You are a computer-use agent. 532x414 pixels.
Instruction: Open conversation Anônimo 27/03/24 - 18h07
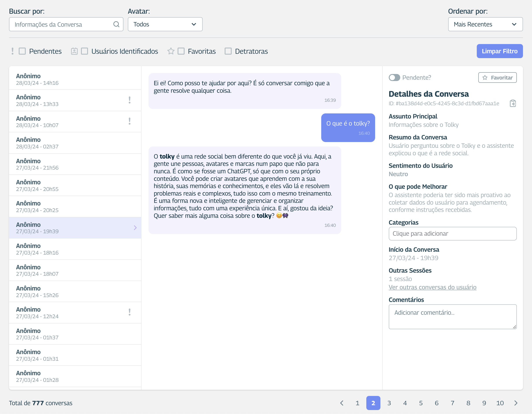pos(75,270)
